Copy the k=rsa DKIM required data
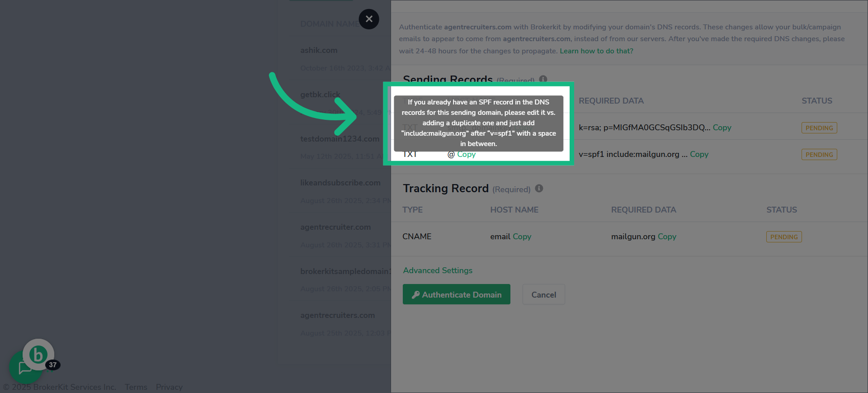This screenshot has height=393, width=868. click(x=722, y=128)
